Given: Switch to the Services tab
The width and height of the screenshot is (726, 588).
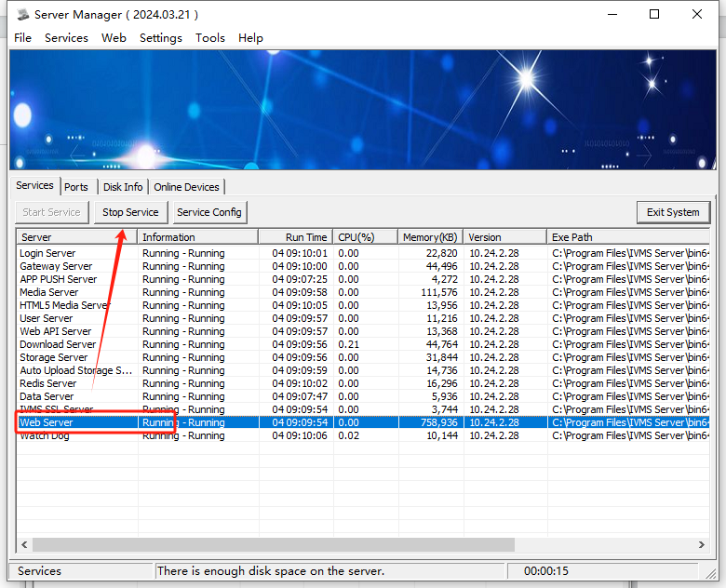Looking at the screenshot, I should pyautogui.click(x=34, y=186).
